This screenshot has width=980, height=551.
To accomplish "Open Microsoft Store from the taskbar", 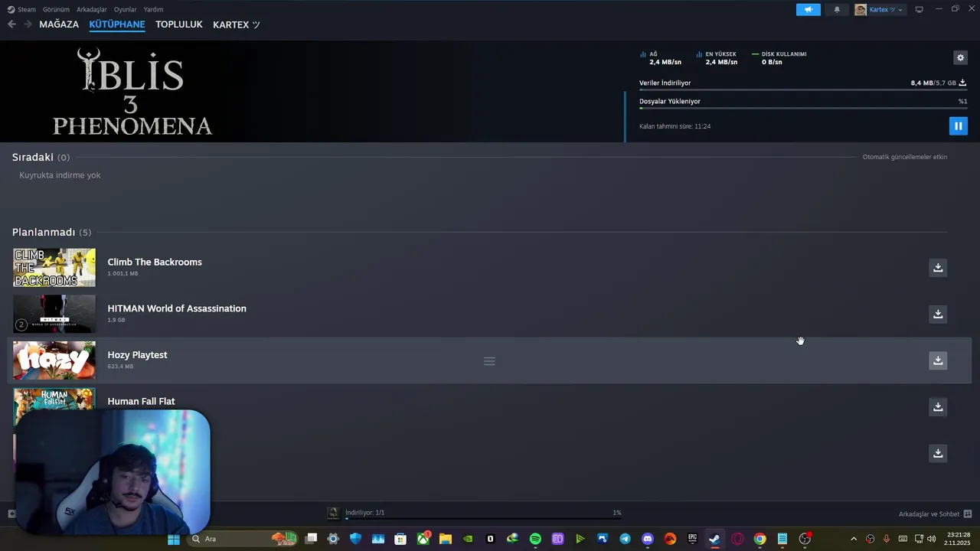I will coord(400,539).
